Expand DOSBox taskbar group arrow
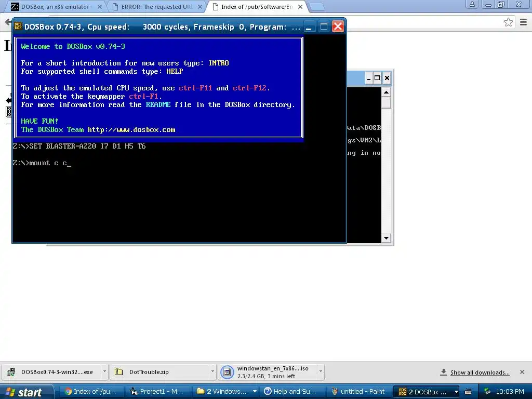 pos(456,392)
